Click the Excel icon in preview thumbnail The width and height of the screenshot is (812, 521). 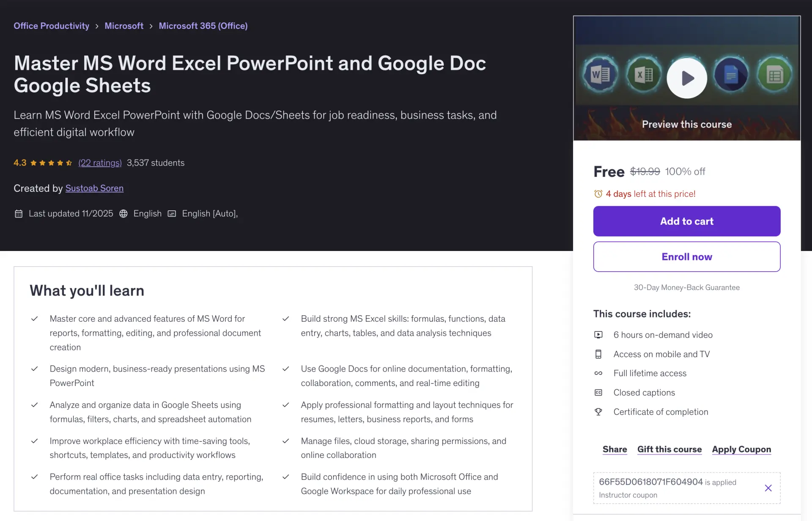[644, 75]
